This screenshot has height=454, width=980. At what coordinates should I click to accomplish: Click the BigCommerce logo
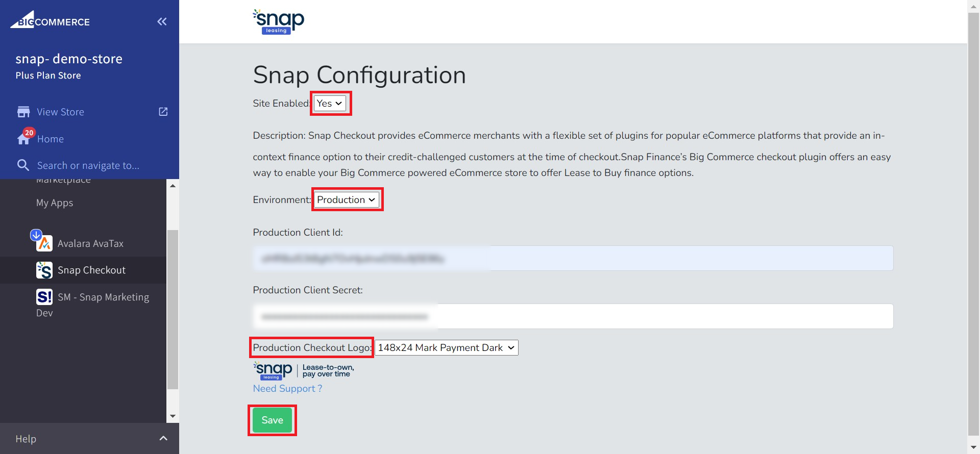[x=51, y=20]
